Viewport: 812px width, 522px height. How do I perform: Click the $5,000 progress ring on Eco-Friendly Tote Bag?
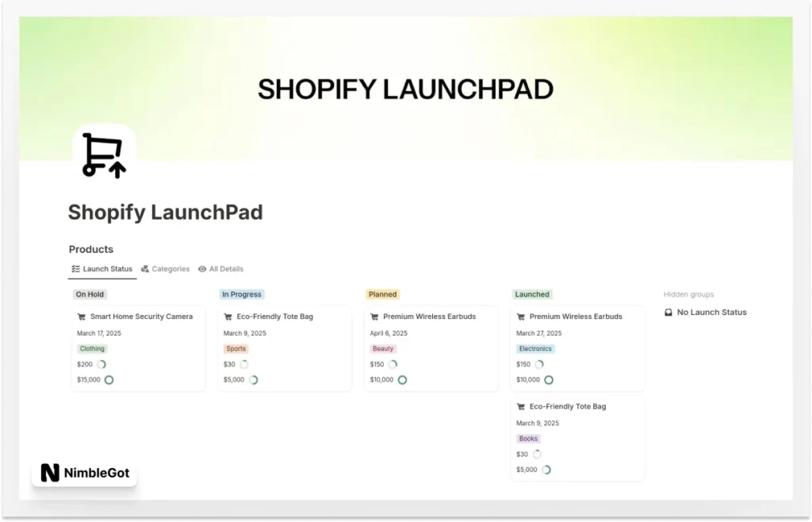(x=254, y=380)
